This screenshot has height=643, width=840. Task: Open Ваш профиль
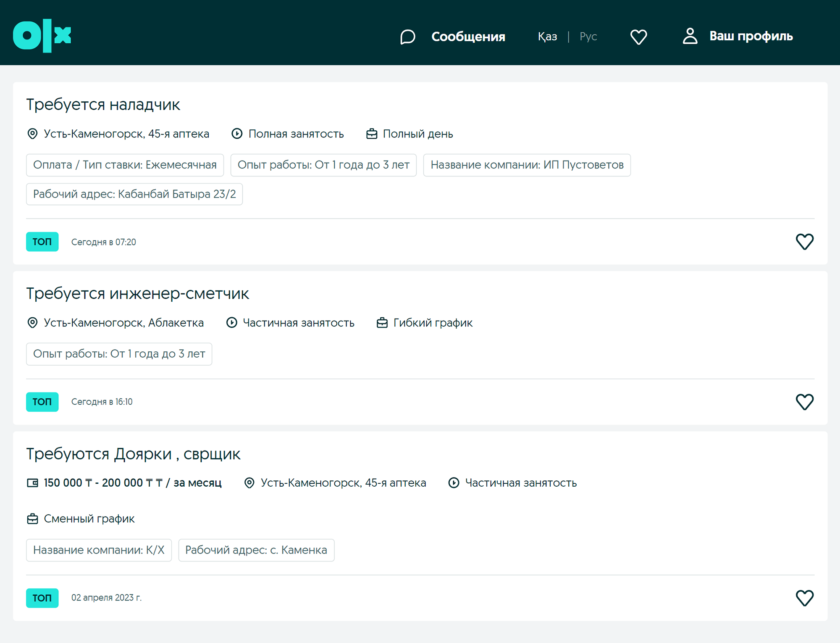click(x=751, y=36)
